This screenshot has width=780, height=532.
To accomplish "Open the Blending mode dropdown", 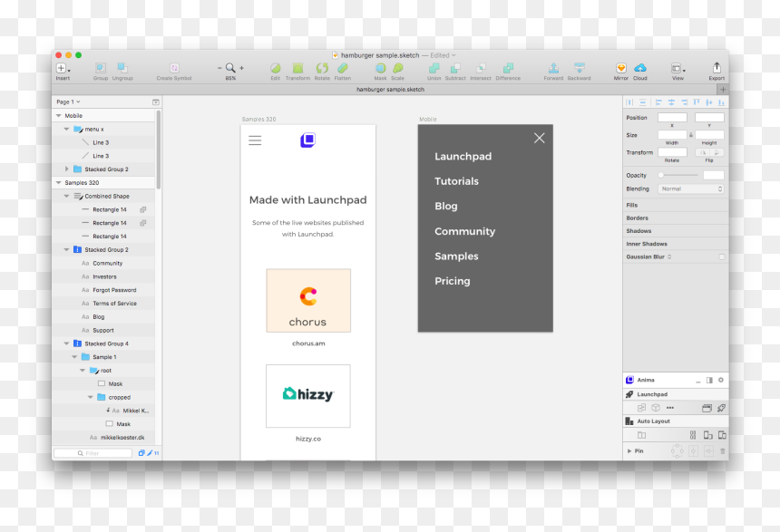I will (690, 189).
